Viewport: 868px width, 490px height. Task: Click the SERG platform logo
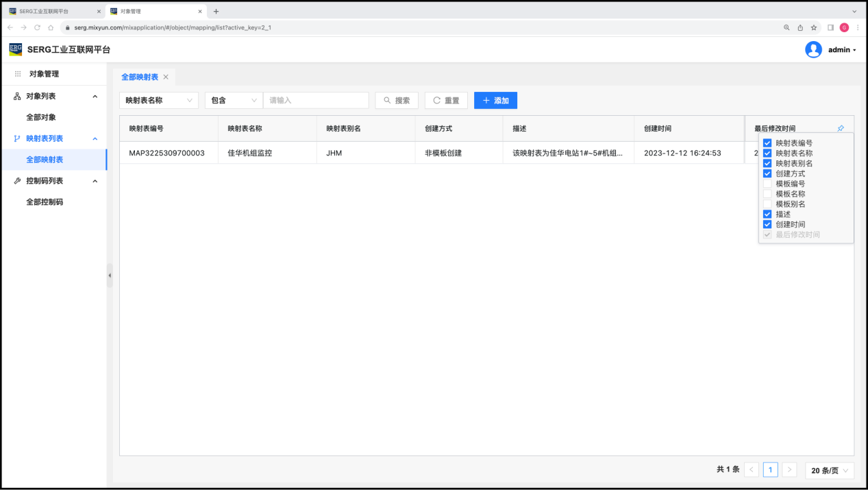click(x=15, y=49)
